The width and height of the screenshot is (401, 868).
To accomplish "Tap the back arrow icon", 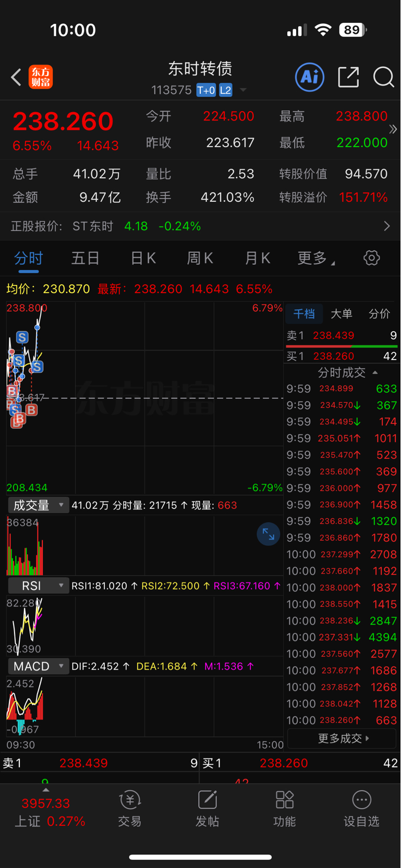I will pyautogui.click(x=16, y=78).
